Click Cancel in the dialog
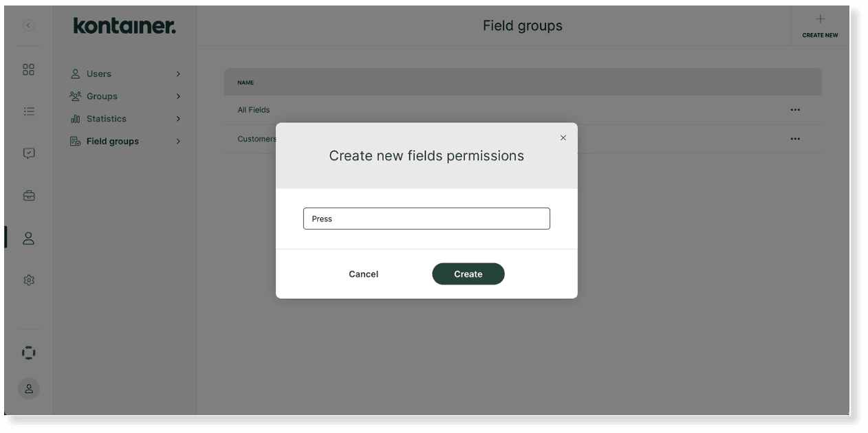This screenshot has width=868, height=433. pos(363,274)
